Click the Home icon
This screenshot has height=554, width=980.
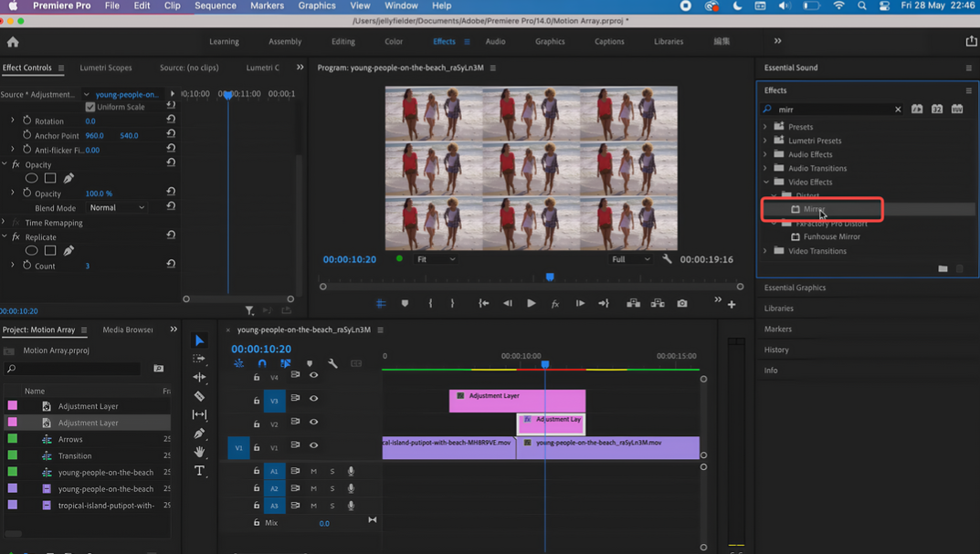click(x=13, y=42)
